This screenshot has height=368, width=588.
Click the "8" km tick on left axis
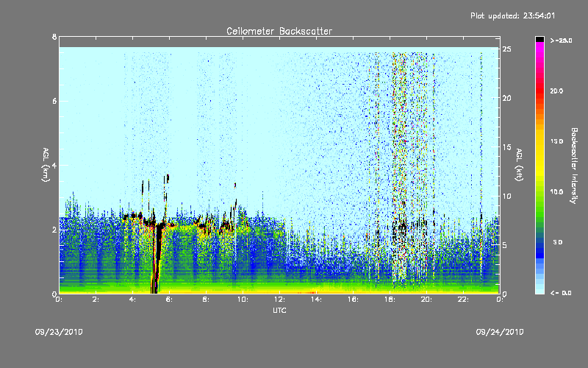54,37
